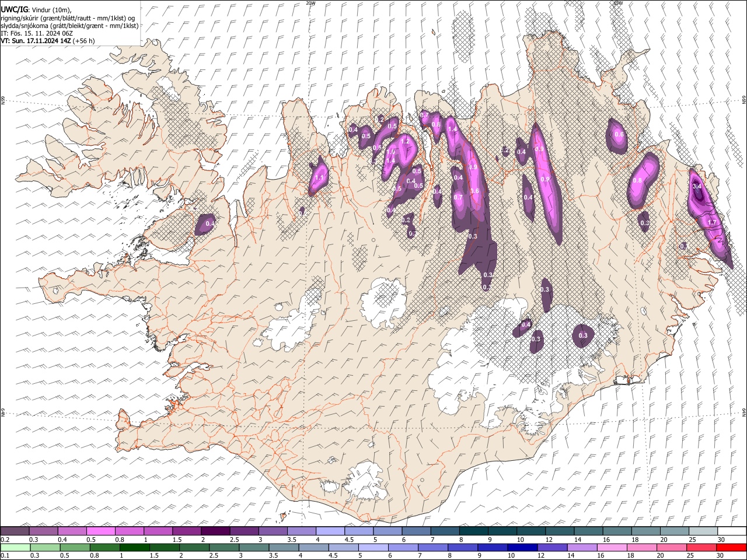The height and width of the screenshot is (560, 747).
Task: Click the 'rigning/skúrir (grænt/blátt/rautt' legend description line
Action: click(x=68, y=17)
